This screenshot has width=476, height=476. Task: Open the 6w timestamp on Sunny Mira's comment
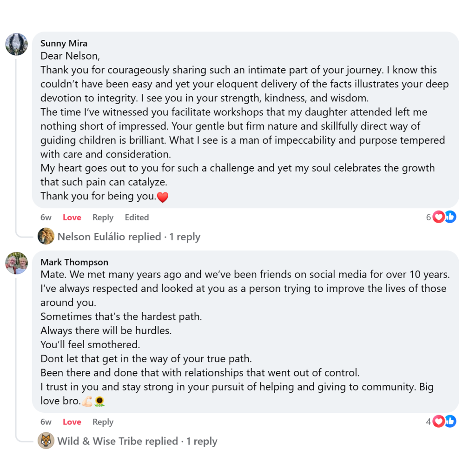point(46,218)
